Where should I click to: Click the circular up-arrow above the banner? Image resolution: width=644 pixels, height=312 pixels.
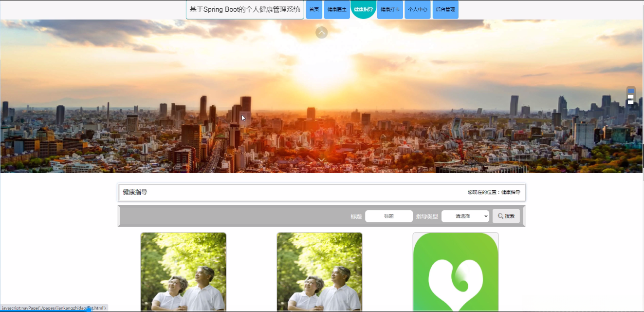click(321, 32)
